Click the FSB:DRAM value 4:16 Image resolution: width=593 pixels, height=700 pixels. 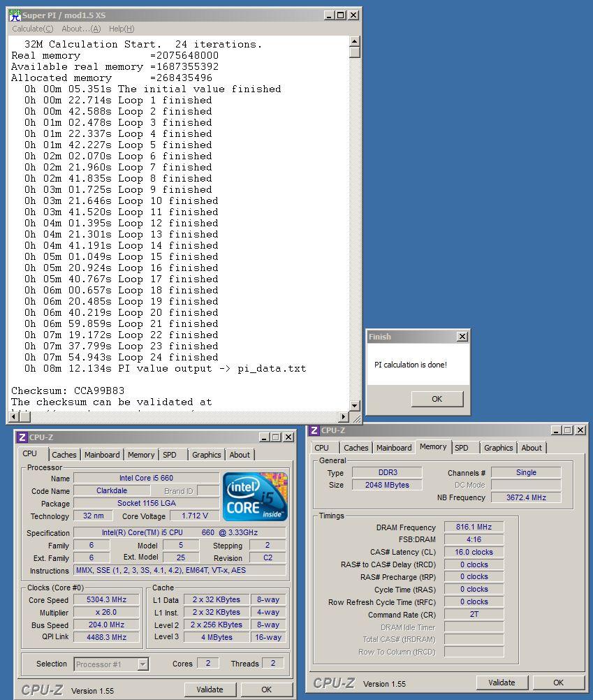[474, 539]
